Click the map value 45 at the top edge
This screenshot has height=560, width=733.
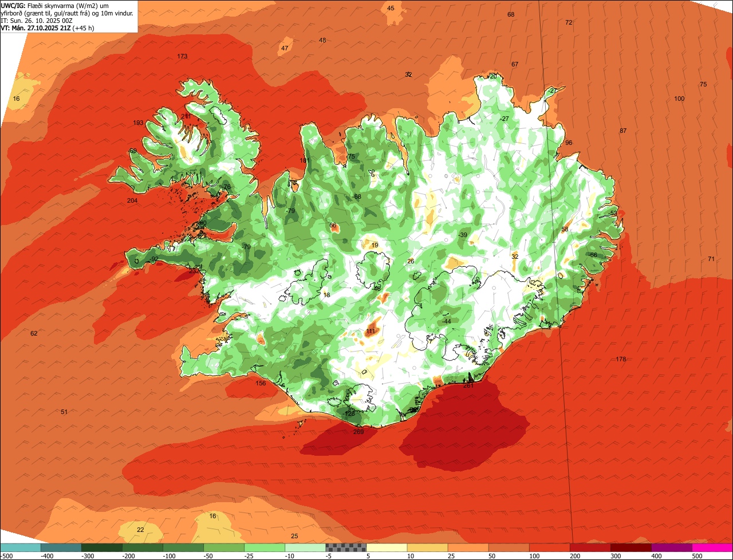click(391, 8)
